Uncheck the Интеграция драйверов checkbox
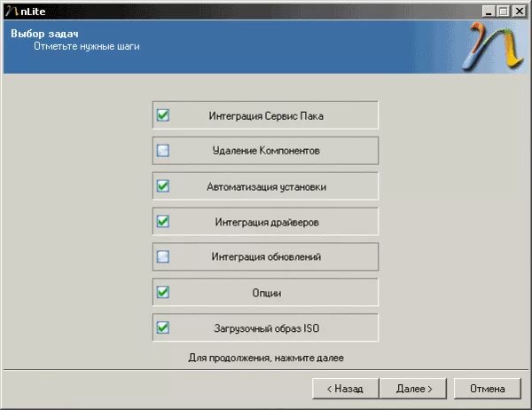The height and width of the screenshot is (410, 532). [x=163, y=222]
